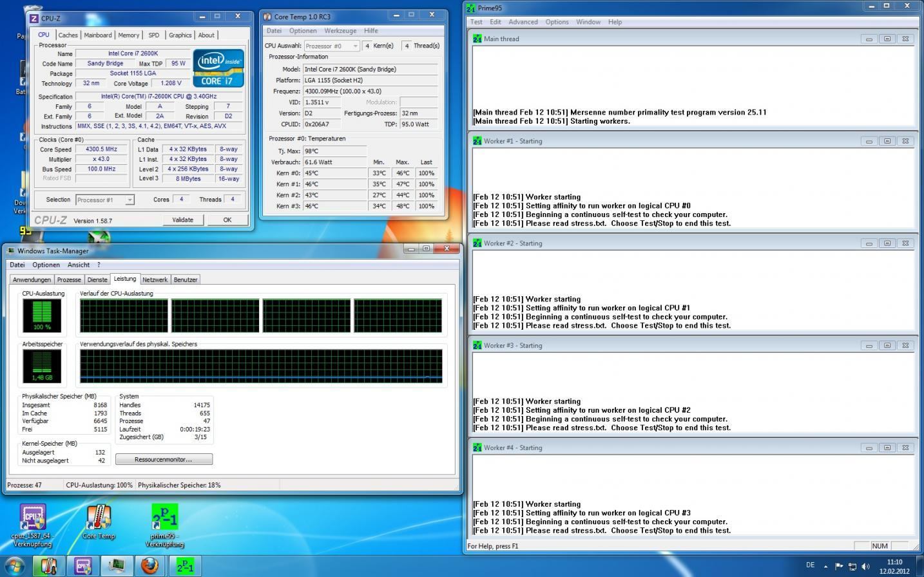Image resolution: width=924 pixels, height=577 pixels.
Task: Open Prime95 Window menu
Action: [588, 22]
